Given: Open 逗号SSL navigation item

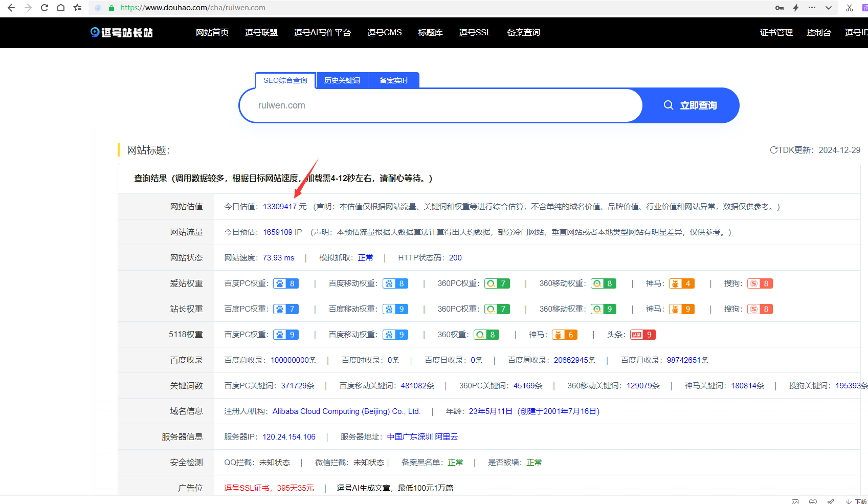Looking at the screenshot, I should [475, 32].
